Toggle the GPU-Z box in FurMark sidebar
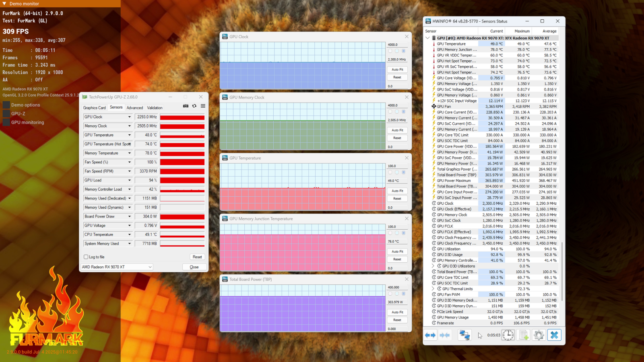The image size is (644, 362). coord(6,114)
